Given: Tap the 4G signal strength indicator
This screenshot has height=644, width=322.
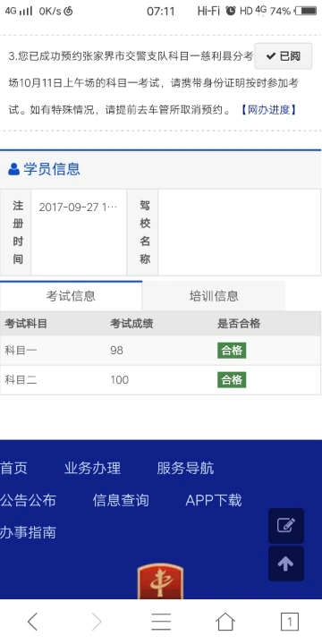Looking at the screenshot, I should click(19, 11).
